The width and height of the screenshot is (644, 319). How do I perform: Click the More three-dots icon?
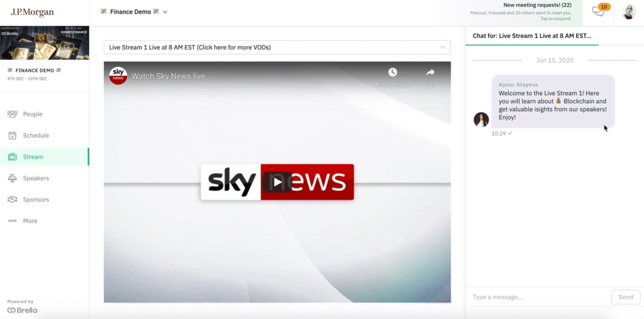pos(12,221)
